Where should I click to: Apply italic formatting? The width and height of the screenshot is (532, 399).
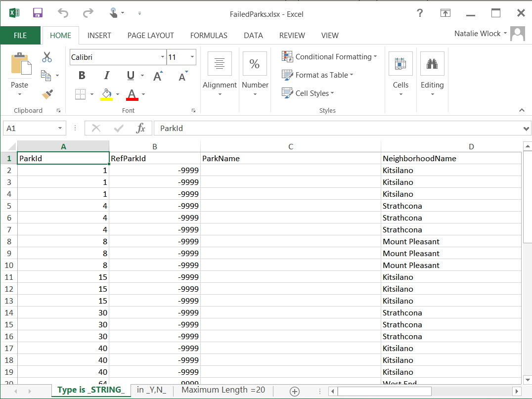tap(106, 75)
